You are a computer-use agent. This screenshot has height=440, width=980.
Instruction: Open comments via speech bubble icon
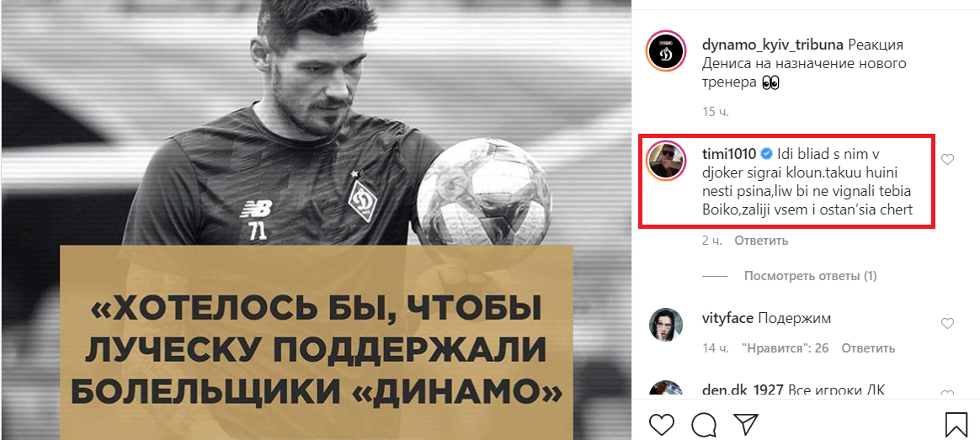point(703,424)
